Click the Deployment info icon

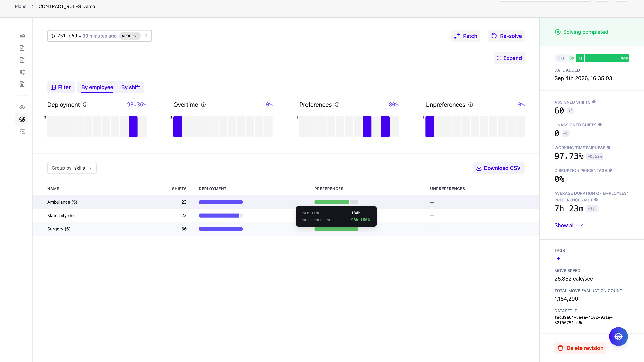[x=85, y=105]
